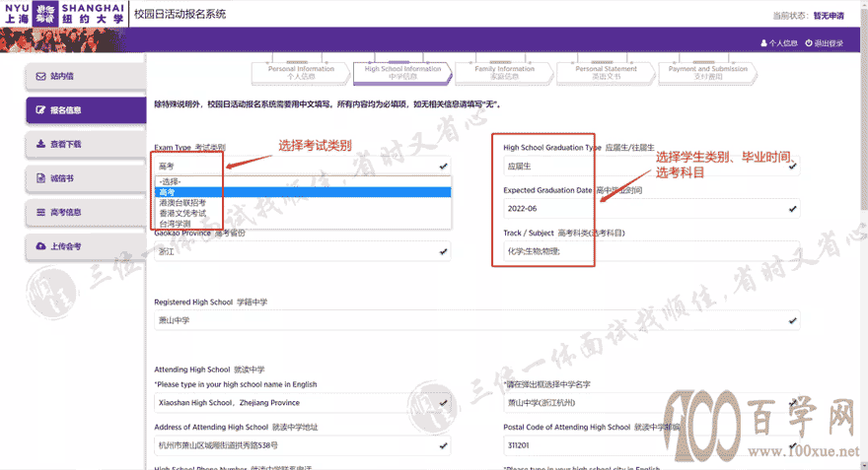Open the 高考信息 sidebar menu
The height and width of the screenshot is (470, 868).
tap(86, 212)
